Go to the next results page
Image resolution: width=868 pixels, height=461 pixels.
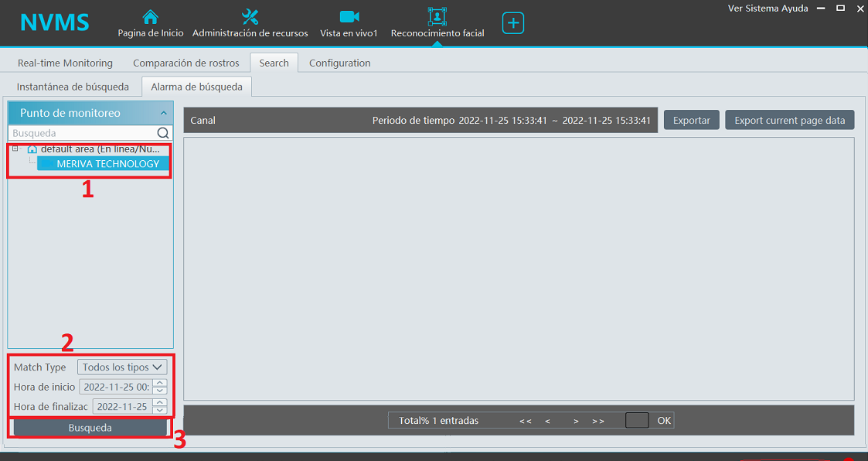576,421
